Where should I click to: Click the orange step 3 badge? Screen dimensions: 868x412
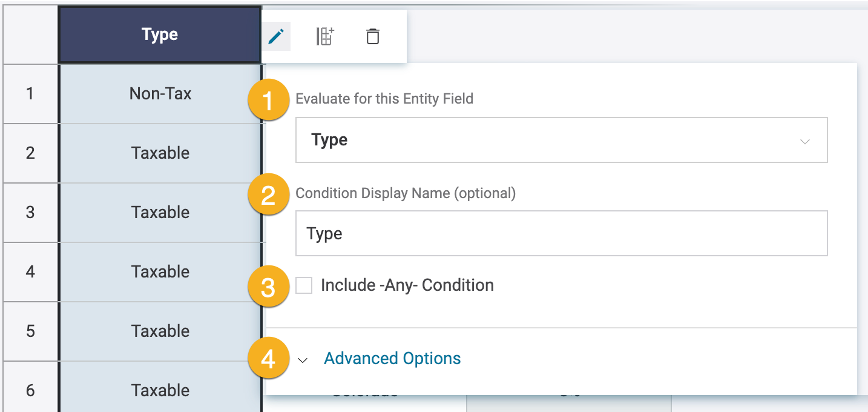[268, 286]
